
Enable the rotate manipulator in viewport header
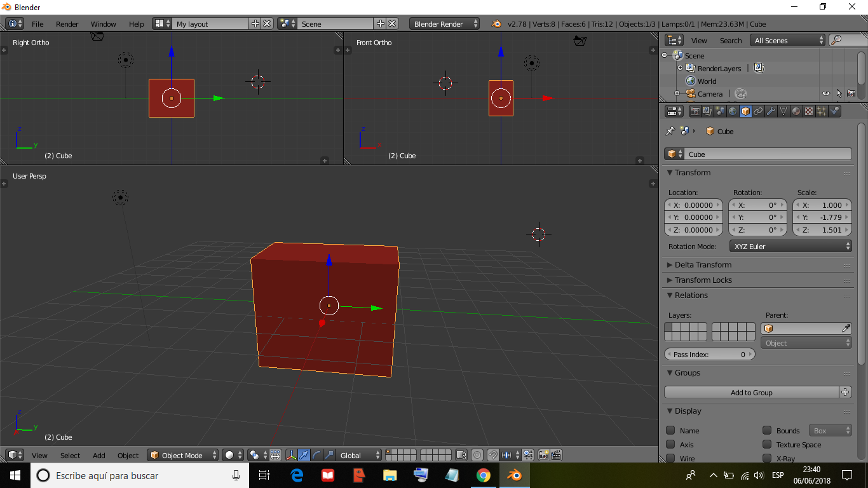317,455
